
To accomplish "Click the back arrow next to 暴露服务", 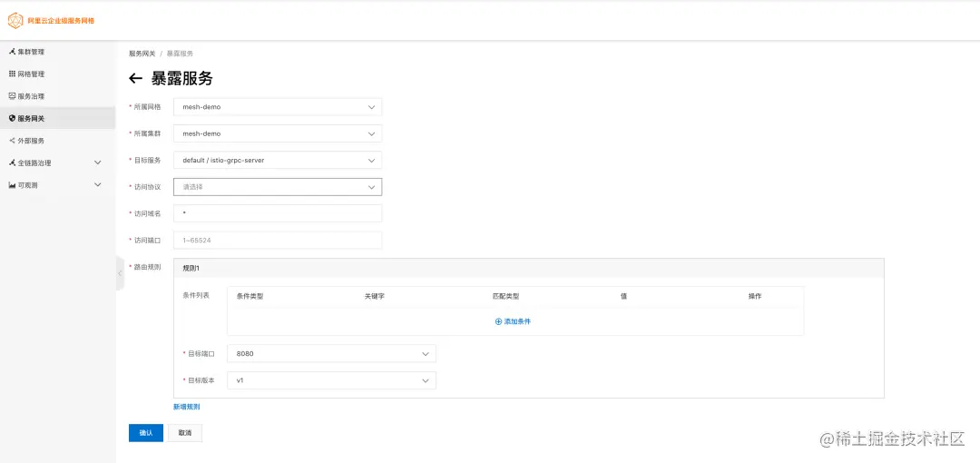I will click(x=135, y=78).
